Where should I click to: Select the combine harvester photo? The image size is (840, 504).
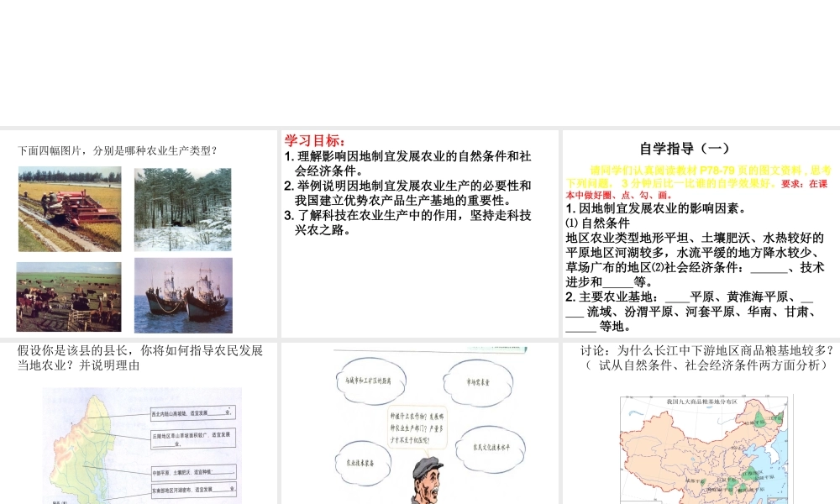click(70, 209)
